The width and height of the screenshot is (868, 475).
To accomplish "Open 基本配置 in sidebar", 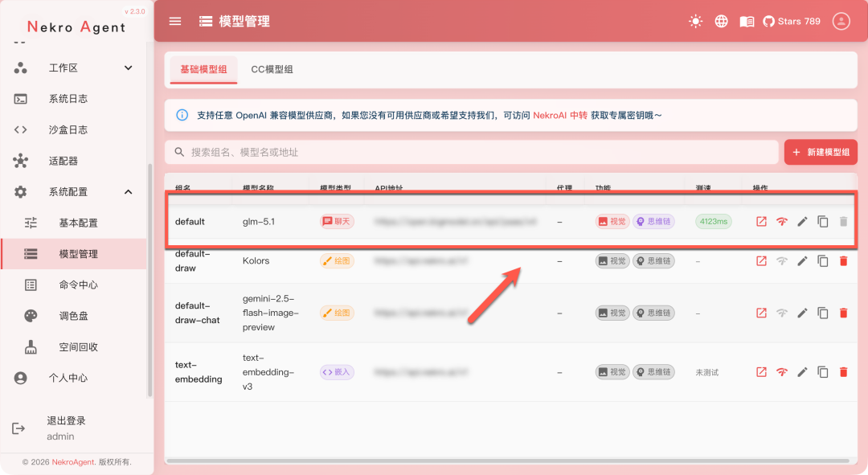I will coord(74,223).
